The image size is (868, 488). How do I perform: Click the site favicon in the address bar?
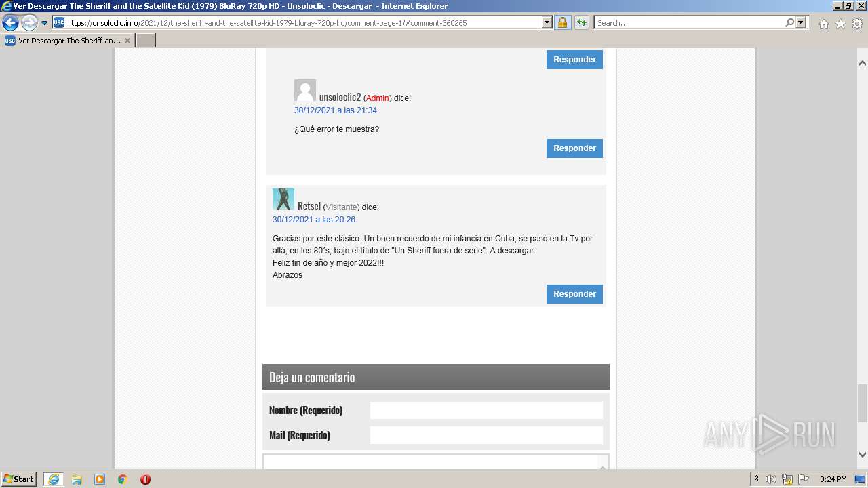click(x=59, y=23)
